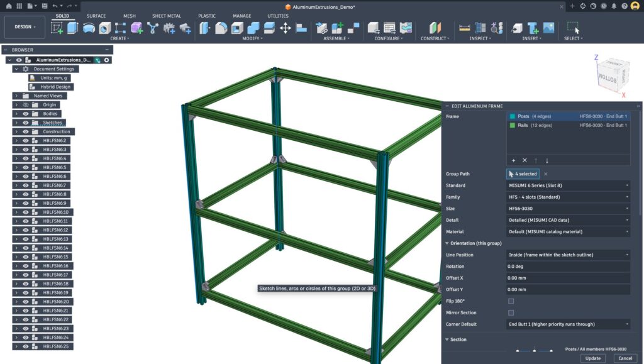Switch to the UTILITIES tab
The image size is (644, 364).
(278, 16)
